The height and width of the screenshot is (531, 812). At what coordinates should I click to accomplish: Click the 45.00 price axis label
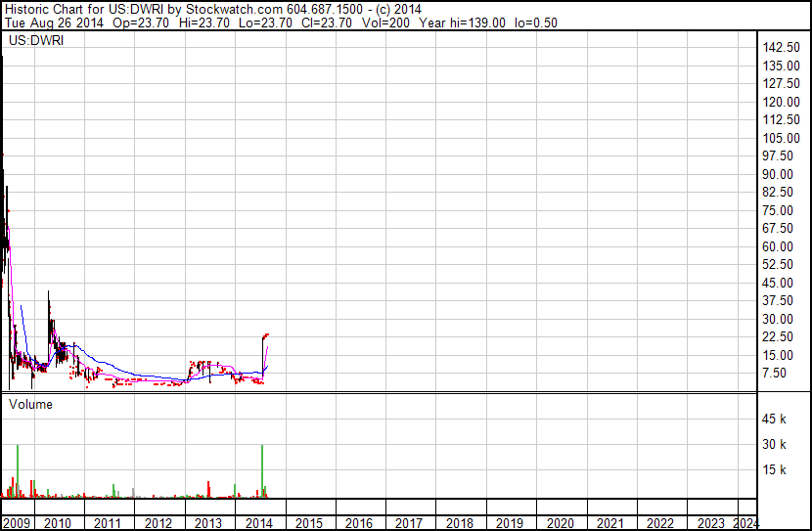coord(778,283)
